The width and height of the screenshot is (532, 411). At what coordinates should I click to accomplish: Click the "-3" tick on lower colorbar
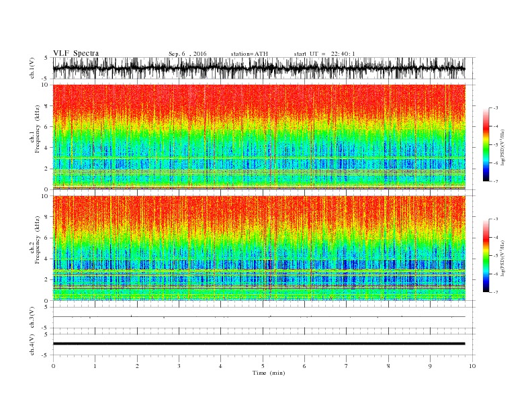tap(496, 219)
